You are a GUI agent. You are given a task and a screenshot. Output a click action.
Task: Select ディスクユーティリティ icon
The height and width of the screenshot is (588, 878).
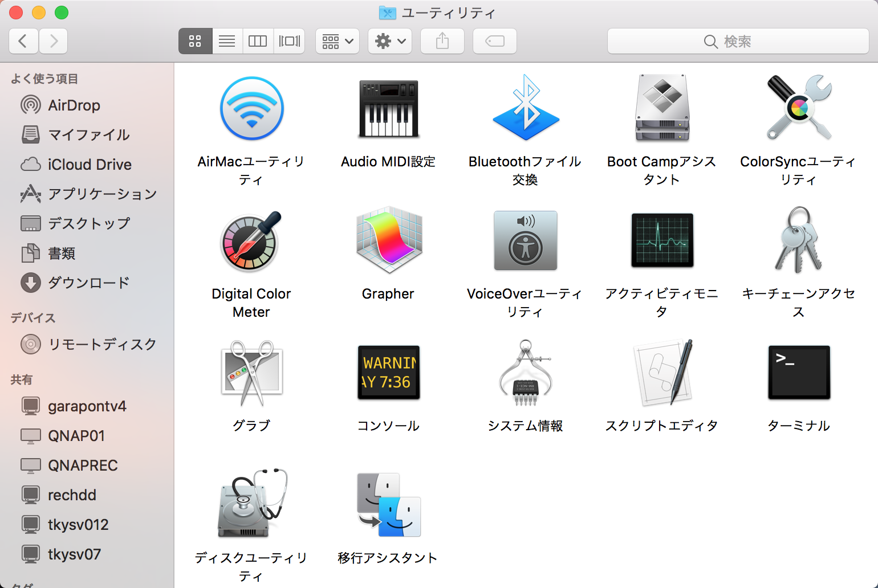(251, 504)
